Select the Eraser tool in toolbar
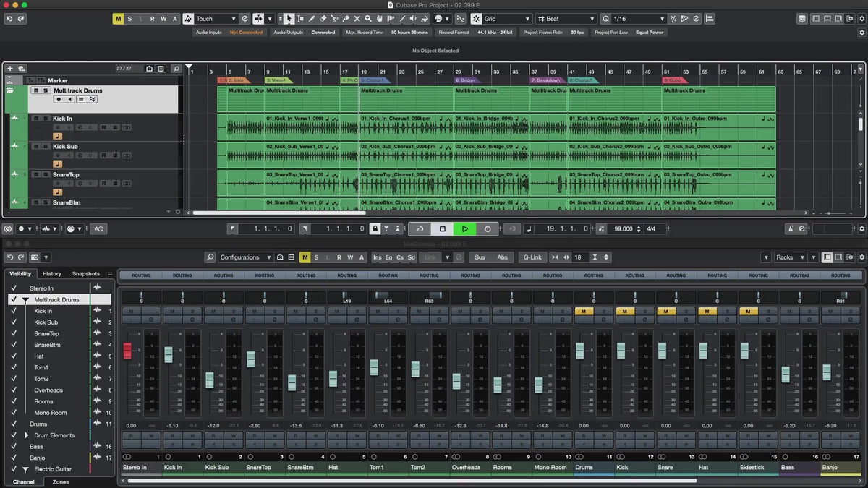This screenshot has height=488, width=868. (x=323, y=19)
